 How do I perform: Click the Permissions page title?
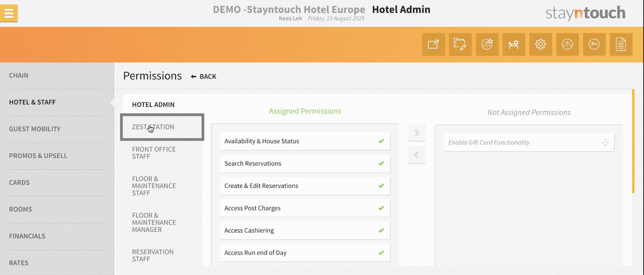pyautogui.click(x=152, y=76)
